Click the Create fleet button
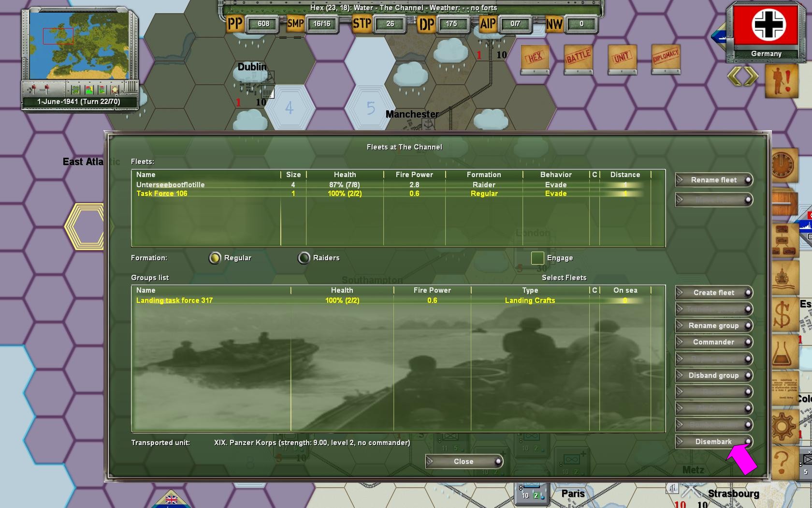This screenshot has width=812, height=508. (x=714, y=293)
